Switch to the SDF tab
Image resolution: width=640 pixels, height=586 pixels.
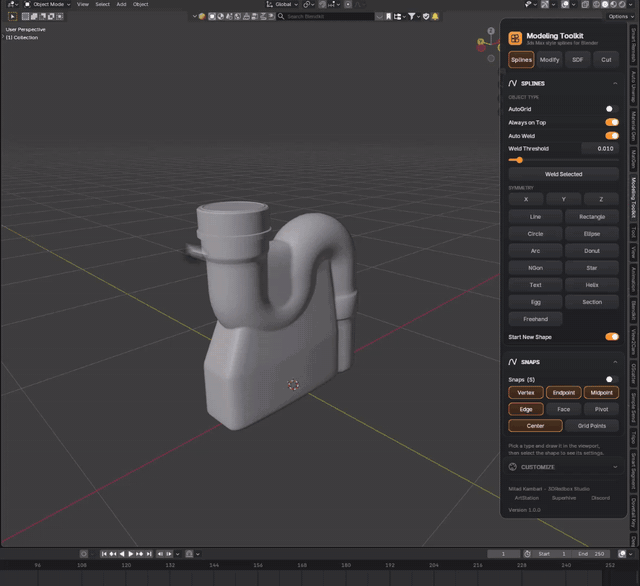coord(578,60)
